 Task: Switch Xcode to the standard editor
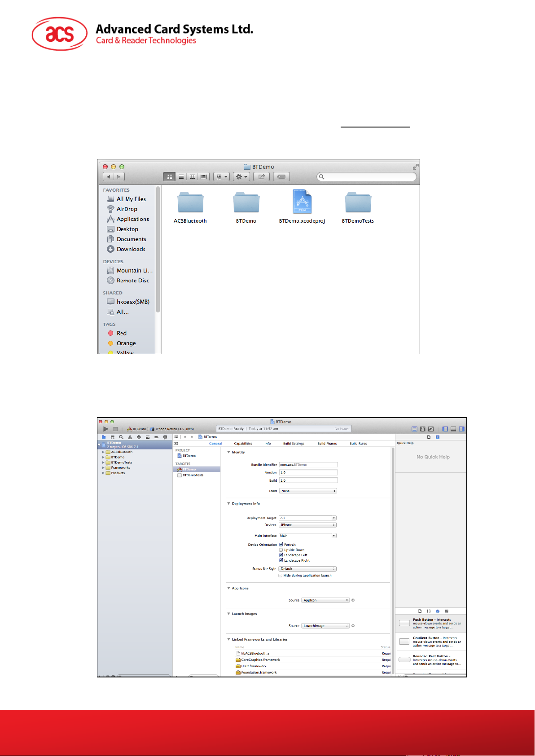click(414, 429)
